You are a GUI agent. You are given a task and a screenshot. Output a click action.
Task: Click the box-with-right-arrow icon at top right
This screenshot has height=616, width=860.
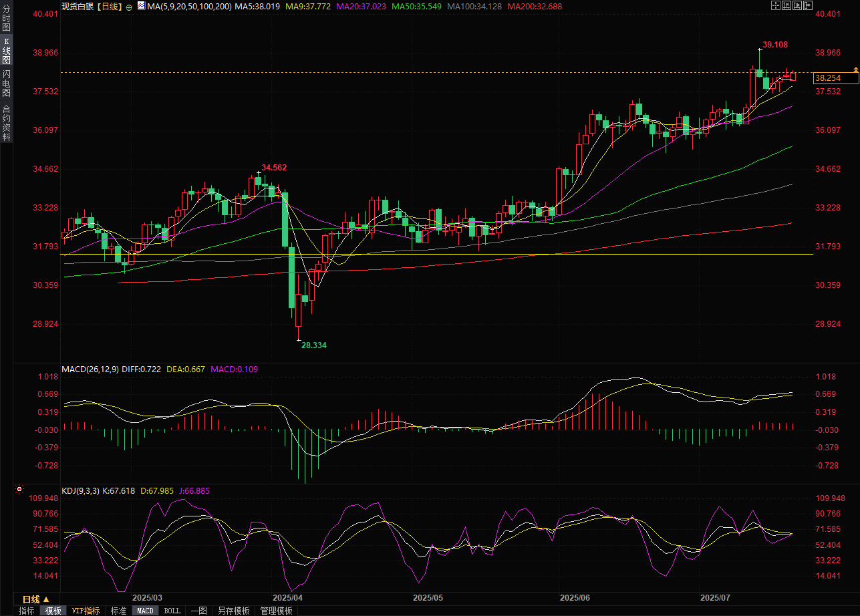pyautogui.click(x=808, y=5)
